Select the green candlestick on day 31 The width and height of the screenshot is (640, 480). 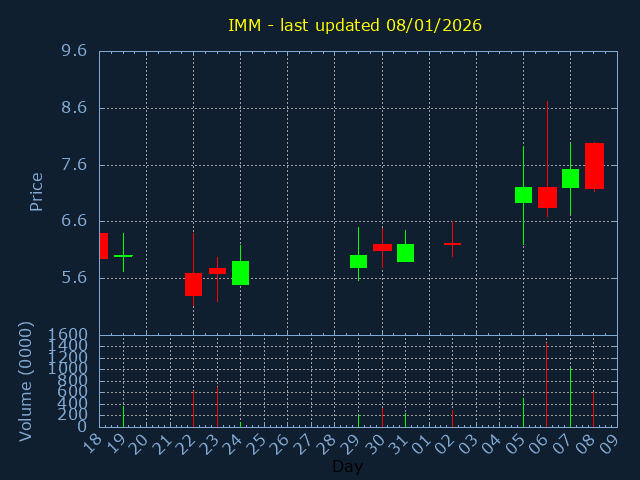click(x=405, y=253)
